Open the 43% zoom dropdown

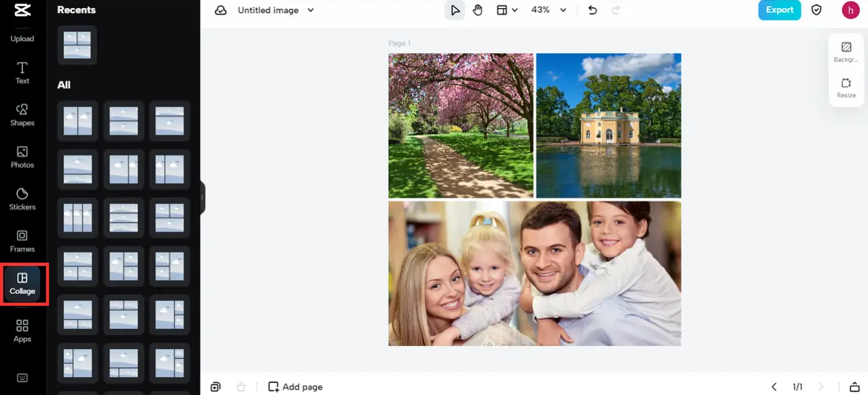(549, 10)
